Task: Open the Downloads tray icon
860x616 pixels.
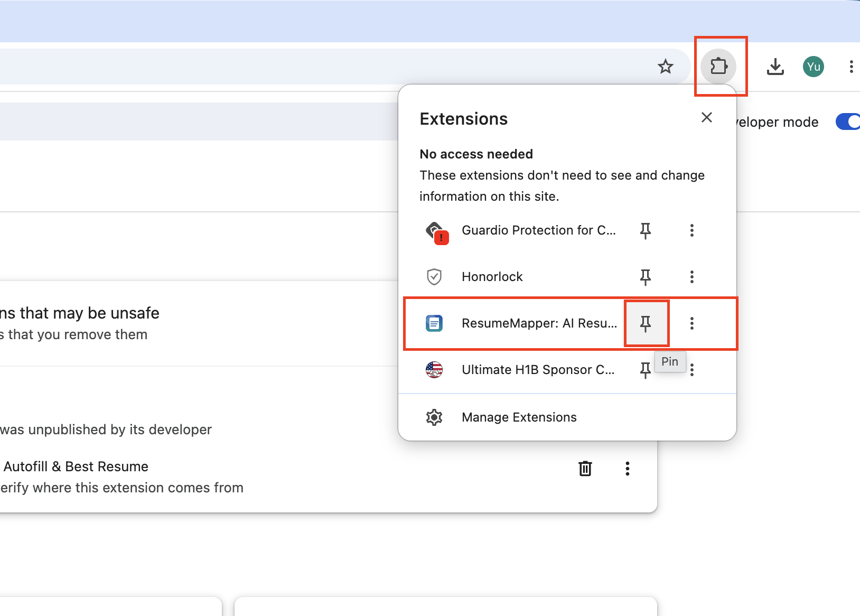Action: click(775, 67)
